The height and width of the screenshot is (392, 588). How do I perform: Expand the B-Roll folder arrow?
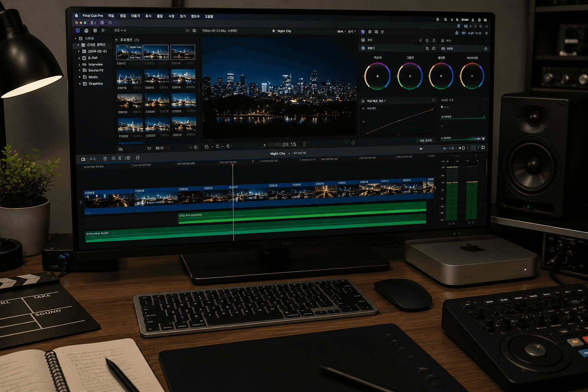pyautogui.click(x=79, y=58)
